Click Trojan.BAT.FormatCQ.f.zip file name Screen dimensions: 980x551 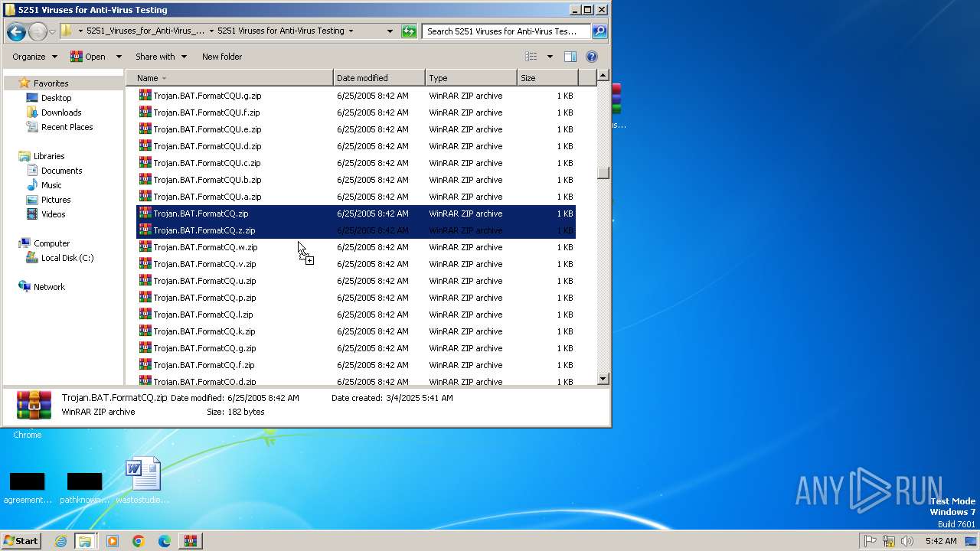[x=204, y=365]
